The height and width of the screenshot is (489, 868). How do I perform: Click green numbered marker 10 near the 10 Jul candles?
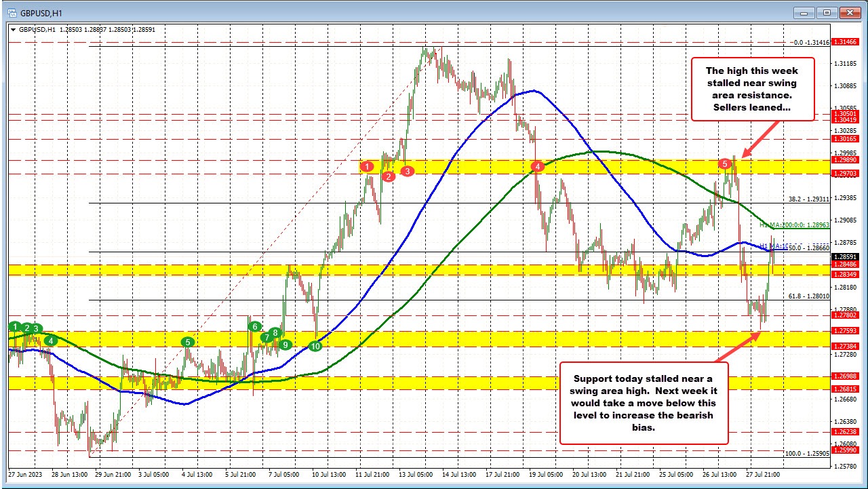pyautogui.click(x=314, y=345)
